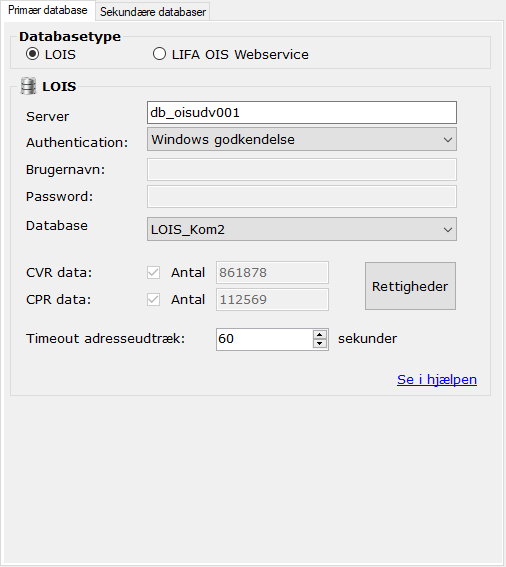Switch to the Sekundære databaser tab

(x=153, y=12)
